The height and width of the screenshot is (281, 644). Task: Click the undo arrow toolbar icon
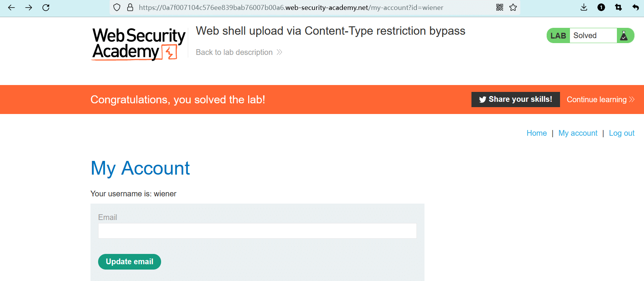point(636,8)
